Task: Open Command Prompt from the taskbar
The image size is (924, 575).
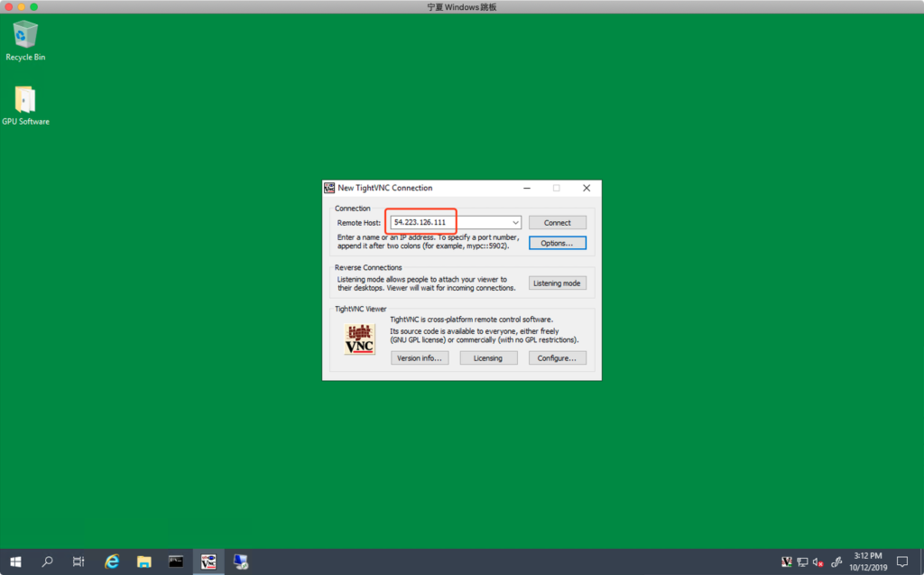Action: [176, 561]
